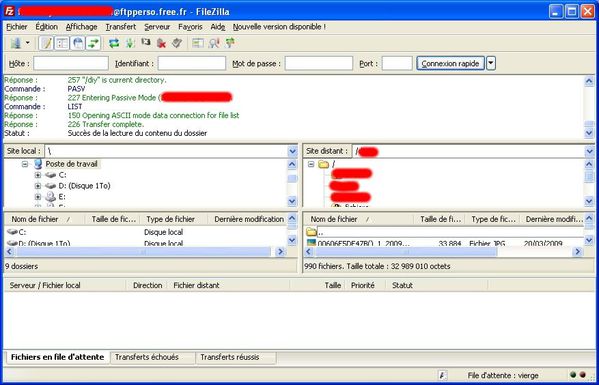Focus the Identifiant input field
The image size is (599, 385).
(192, 63)
